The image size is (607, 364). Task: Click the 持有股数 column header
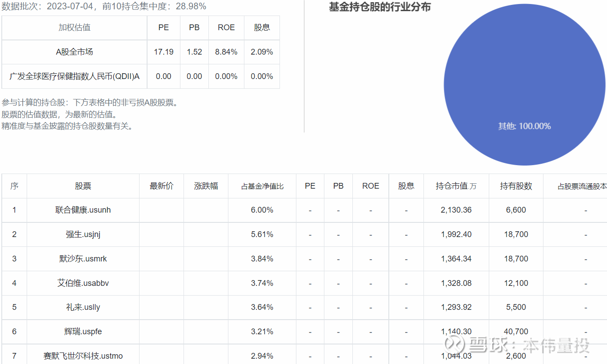[x=516, y=186]
